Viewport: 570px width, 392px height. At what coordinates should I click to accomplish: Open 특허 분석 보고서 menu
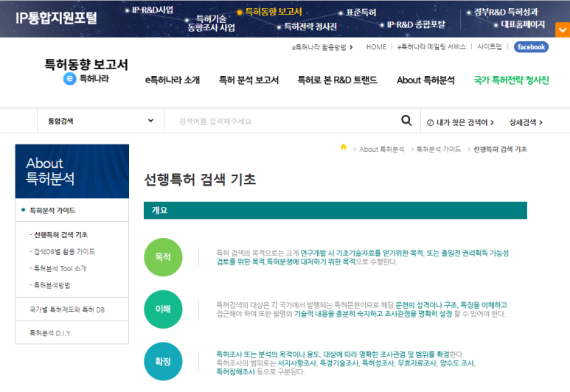(x=248, y=80)
